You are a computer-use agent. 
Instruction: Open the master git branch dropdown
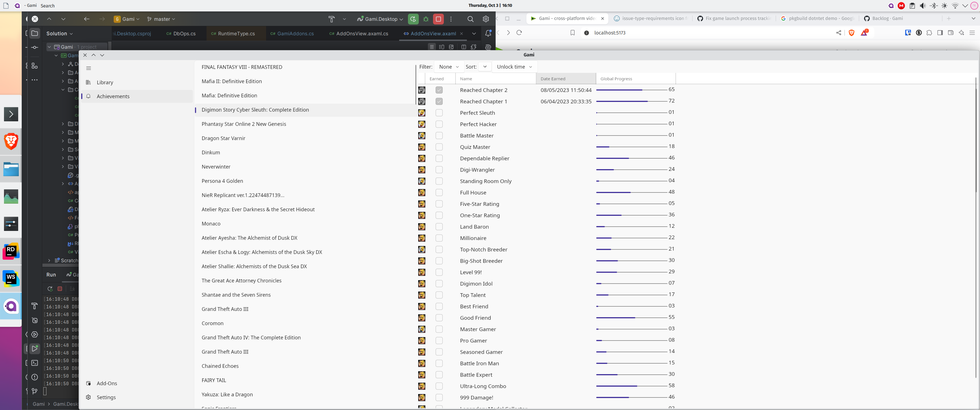(161, 19)
